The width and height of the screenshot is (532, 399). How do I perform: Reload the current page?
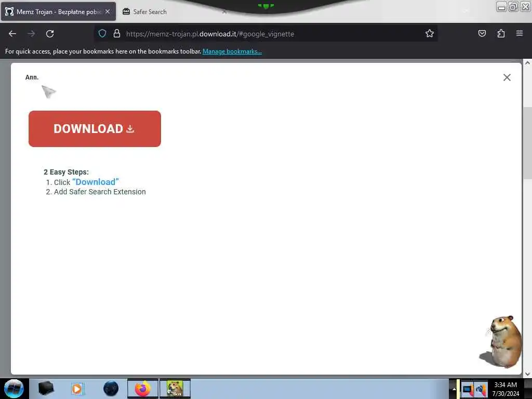pos(50,34)
